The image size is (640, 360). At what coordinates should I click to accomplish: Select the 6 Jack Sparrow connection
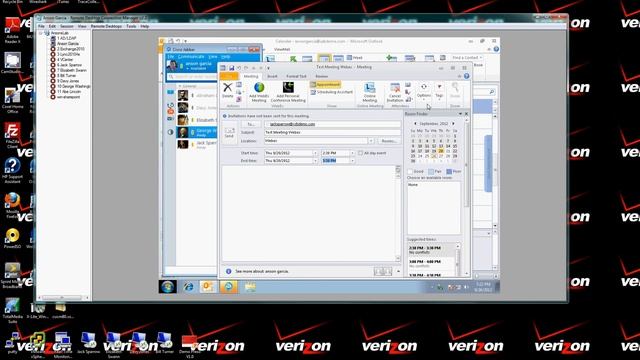(69, 65)
